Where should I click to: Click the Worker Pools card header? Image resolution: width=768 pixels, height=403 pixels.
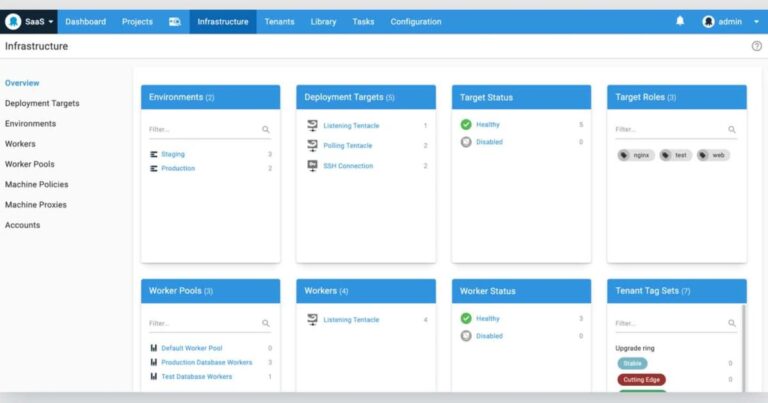(211, 291)
